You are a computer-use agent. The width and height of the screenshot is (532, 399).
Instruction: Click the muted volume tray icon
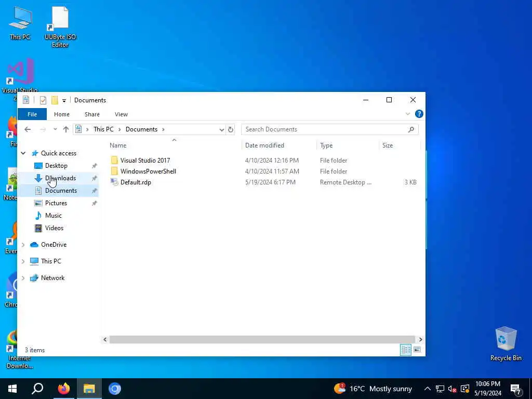[452, 389]
